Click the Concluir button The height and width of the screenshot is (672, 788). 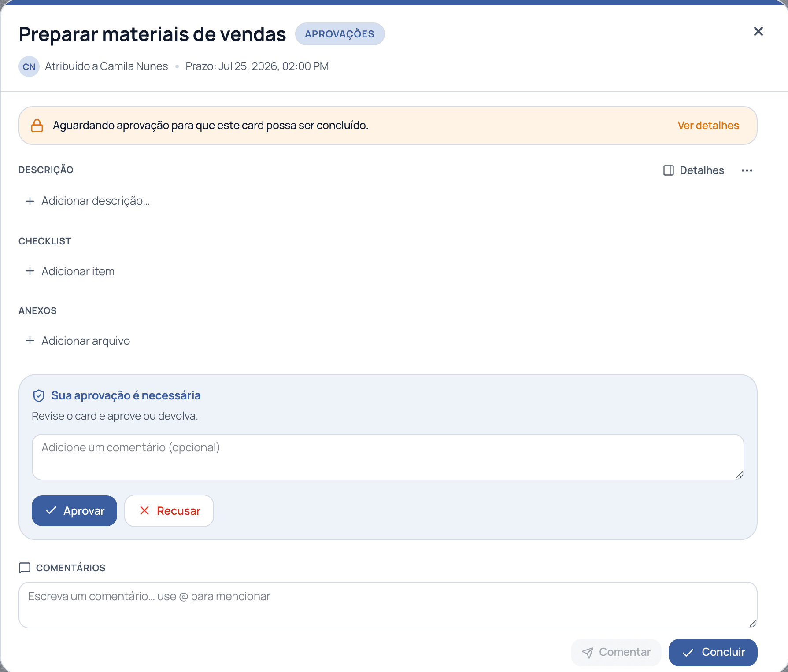coord(713,652)
